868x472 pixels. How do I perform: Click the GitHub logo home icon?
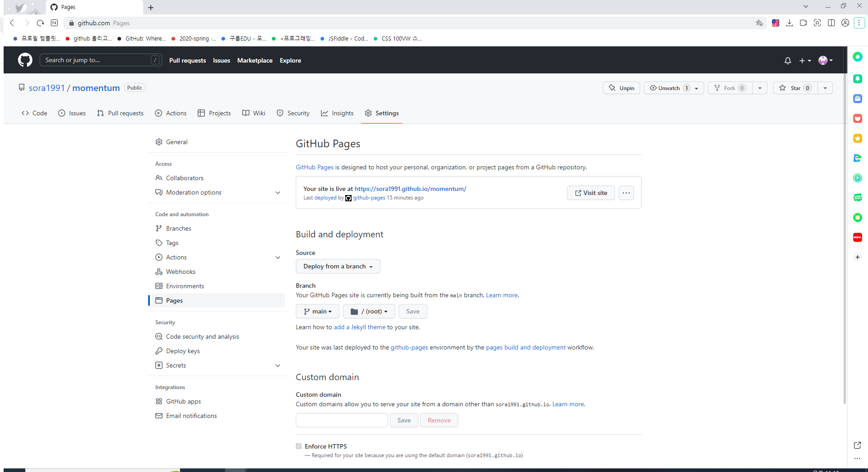[x=25, y=60]
